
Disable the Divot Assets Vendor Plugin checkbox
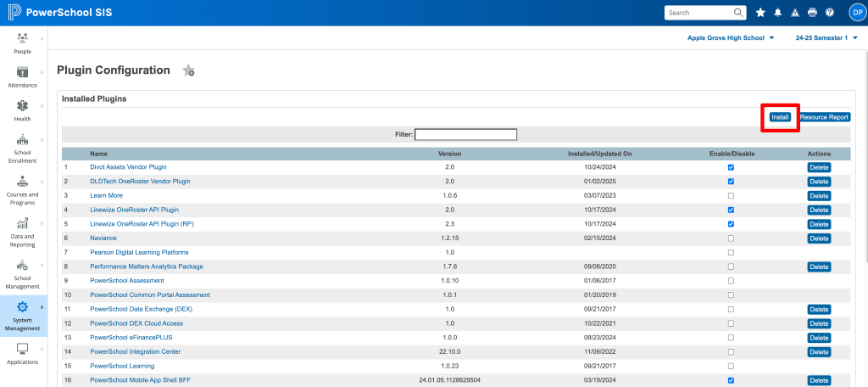coord(732,167)
